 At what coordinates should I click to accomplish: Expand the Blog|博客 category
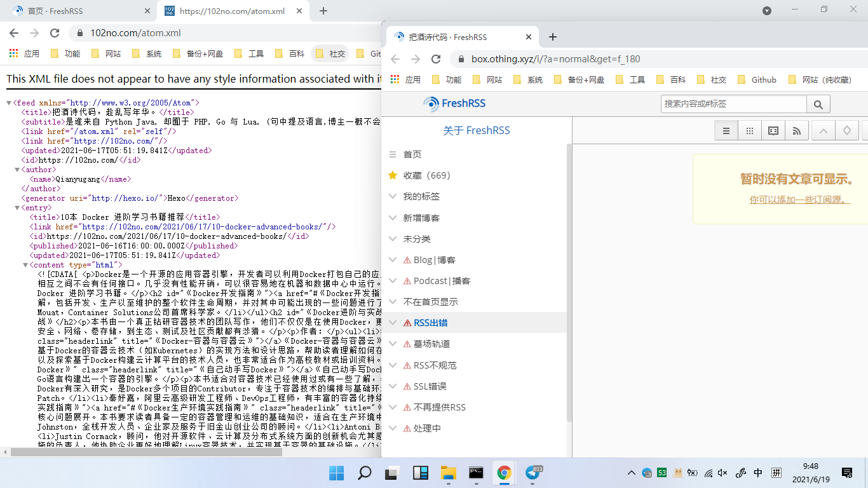click(392, 259)
